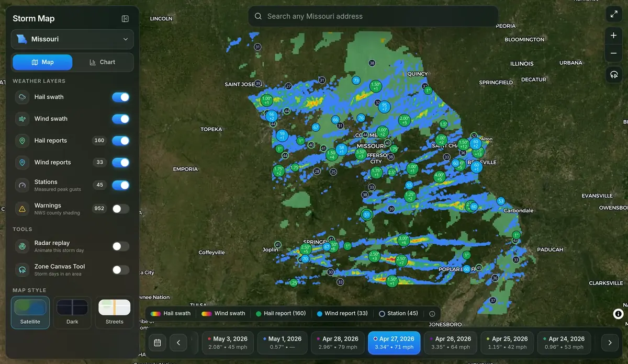Screen dimensions: 628x364
Task: Click the 37 station marker
Action: [x=493, y=301]
